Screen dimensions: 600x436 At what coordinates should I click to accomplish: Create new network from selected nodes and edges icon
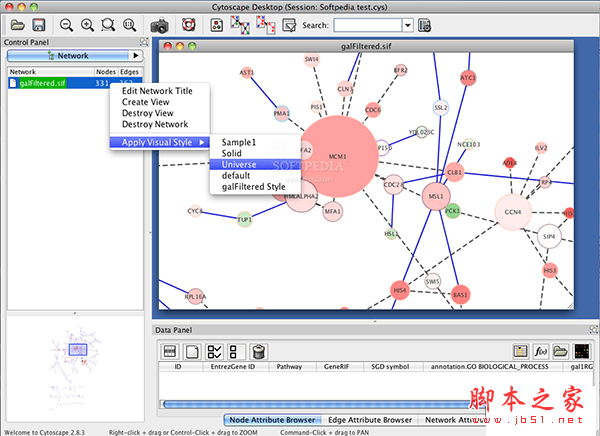pyautogui.click(x=266, y=25)
